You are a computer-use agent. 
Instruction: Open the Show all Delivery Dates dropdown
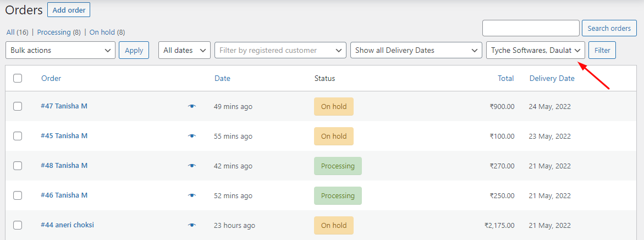(416, 50)
